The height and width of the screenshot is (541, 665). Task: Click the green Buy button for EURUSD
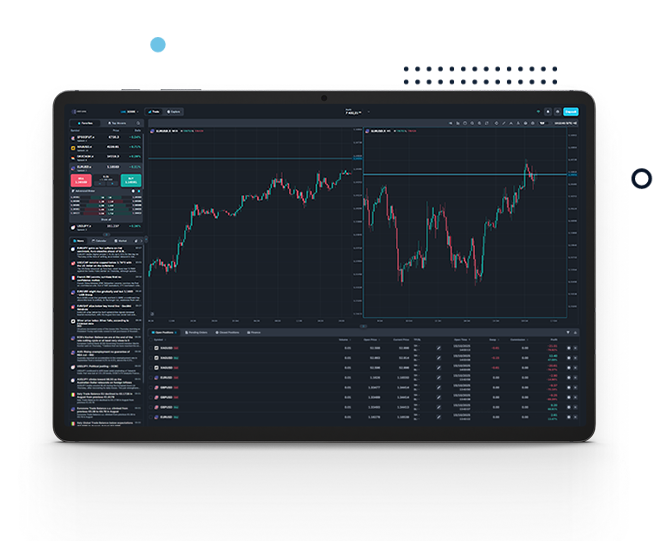[x=130, y=180]
